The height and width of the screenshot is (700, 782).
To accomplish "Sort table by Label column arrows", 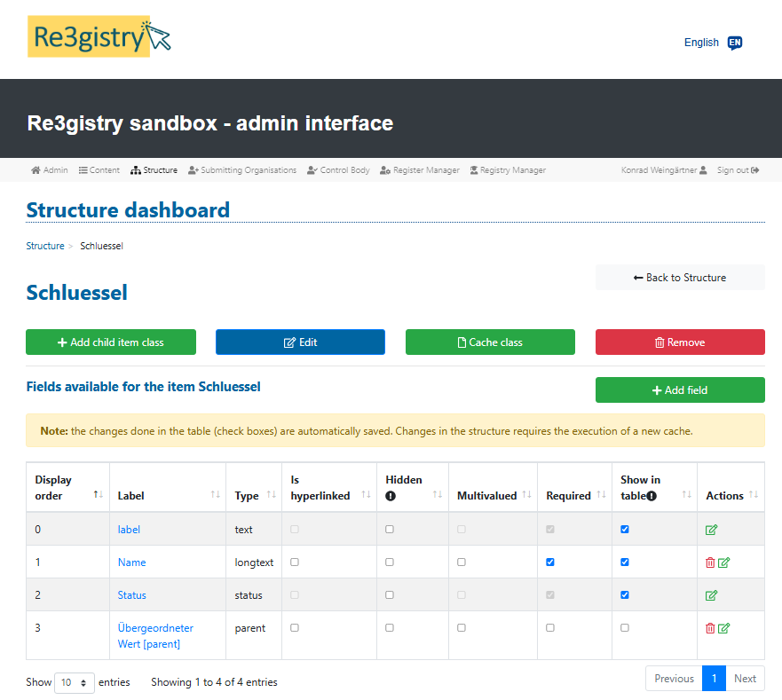I will point(215,495).
